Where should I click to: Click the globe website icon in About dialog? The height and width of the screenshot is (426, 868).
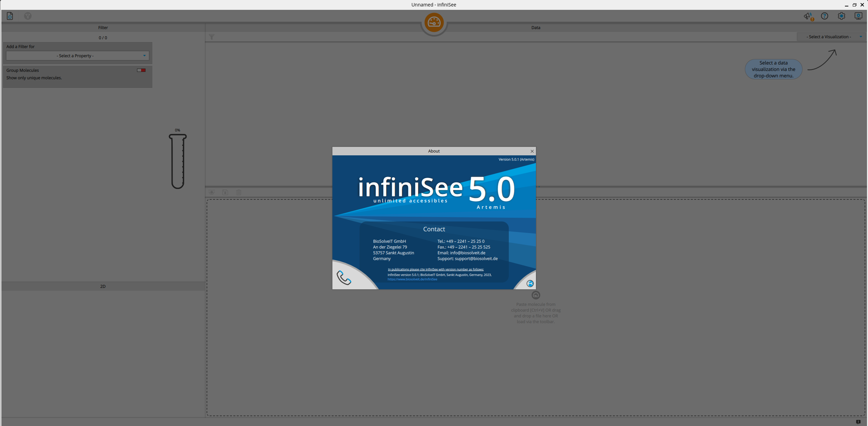(530, 284)
